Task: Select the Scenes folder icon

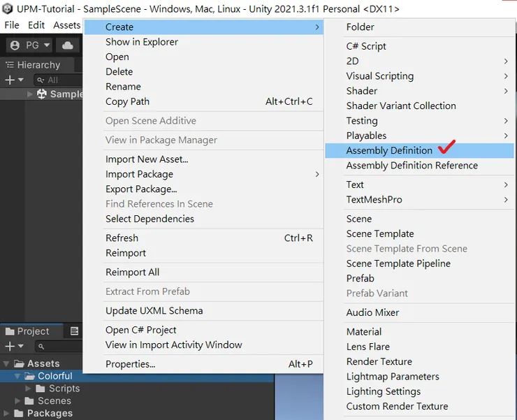Action: click(x=29, y=401)
